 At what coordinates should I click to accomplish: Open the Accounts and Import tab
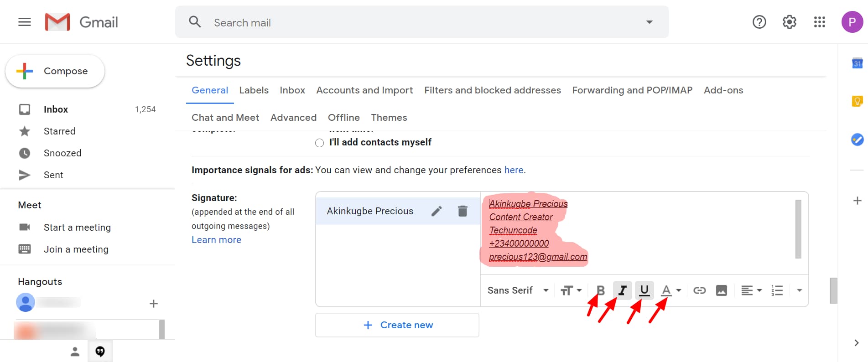point(364,90)
